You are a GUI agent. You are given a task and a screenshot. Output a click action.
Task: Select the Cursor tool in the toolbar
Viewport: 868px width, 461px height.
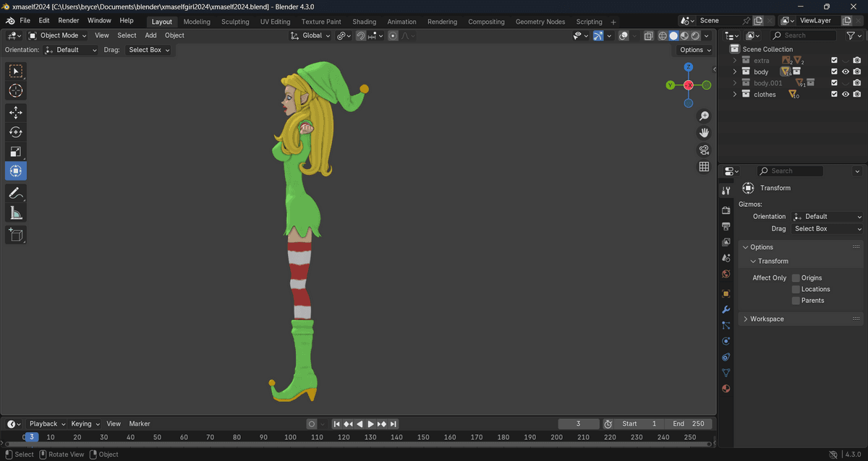pos(16,91)
